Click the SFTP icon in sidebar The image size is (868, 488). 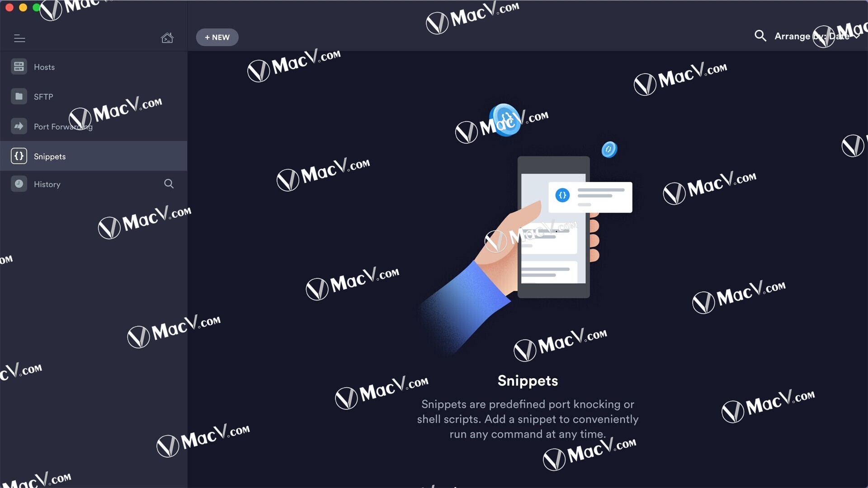[x=19, y=97]
